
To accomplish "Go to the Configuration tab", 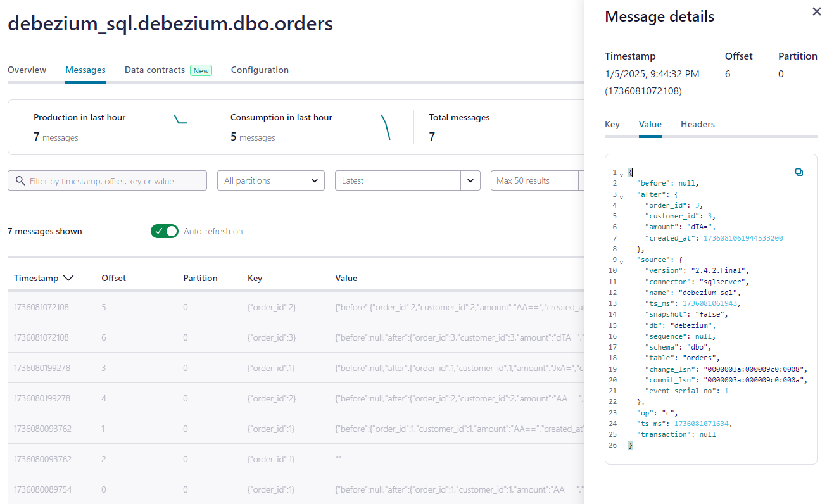I will click(x=260, y=70).
